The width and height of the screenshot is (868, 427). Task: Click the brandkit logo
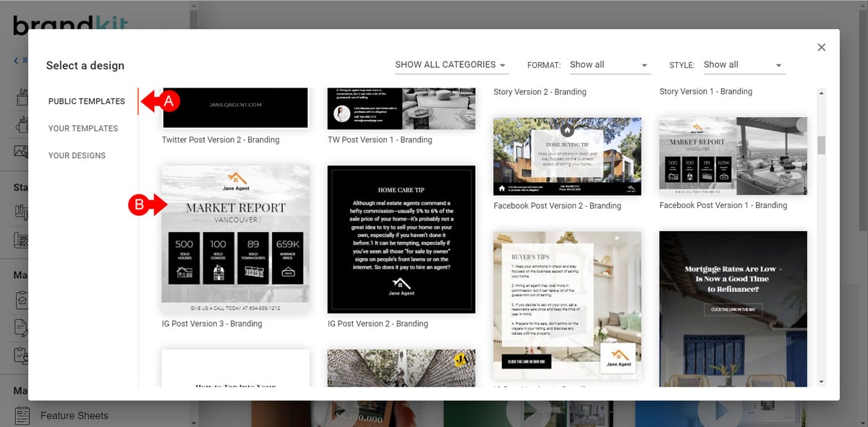pos(69,25)
